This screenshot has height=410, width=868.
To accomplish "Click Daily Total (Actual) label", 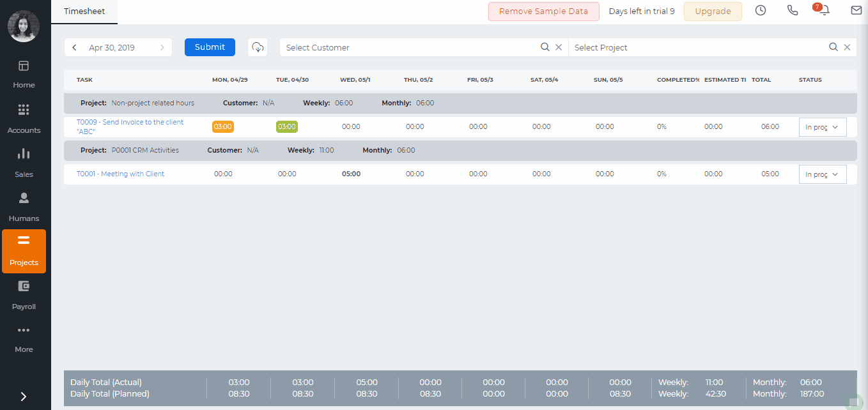I will 106,383.
